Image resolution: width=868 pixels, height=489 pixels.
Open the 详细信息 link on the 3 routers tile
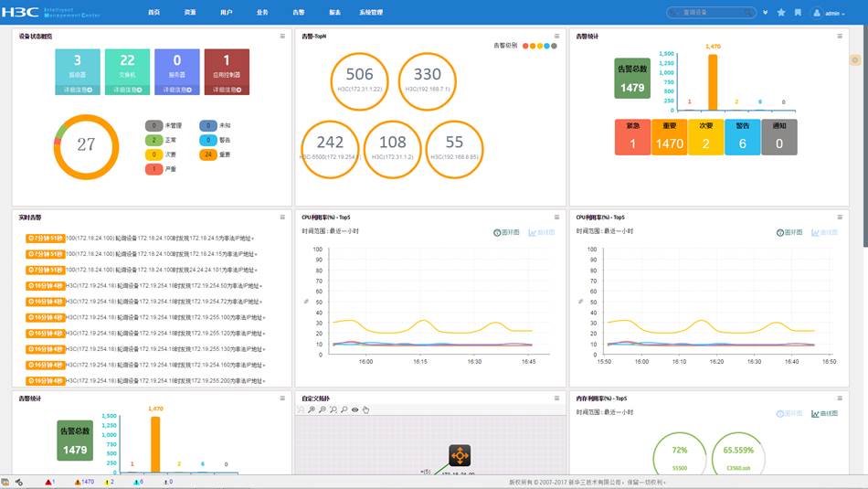coord(78,90)
